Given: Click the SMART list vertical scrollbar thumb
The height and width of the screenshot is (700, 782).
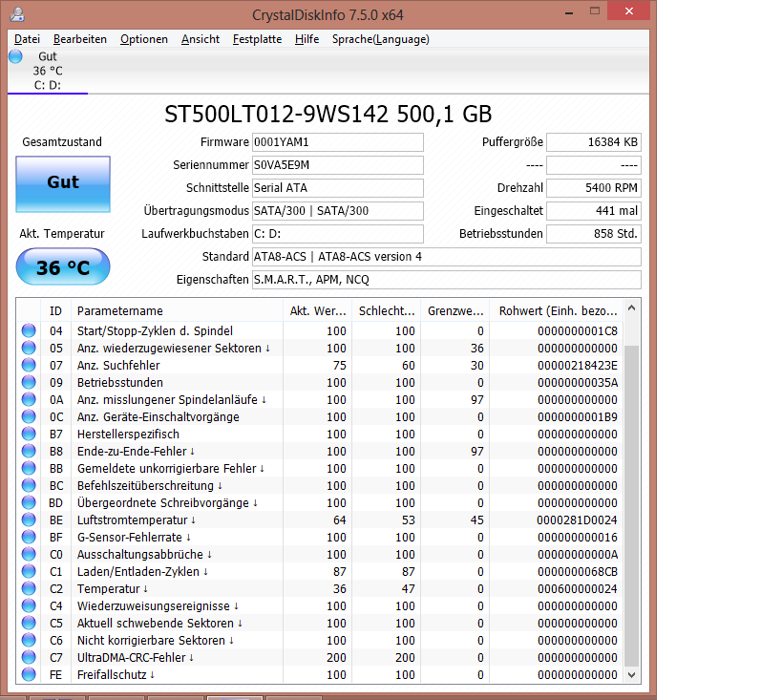Looking at the screenshot, I should coord(631,505).
